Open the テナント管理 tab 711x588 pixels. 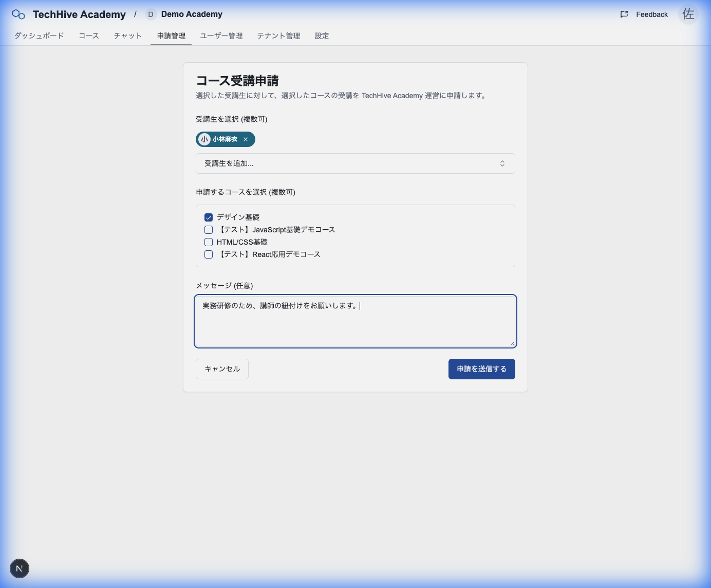(x=279, y=35)
